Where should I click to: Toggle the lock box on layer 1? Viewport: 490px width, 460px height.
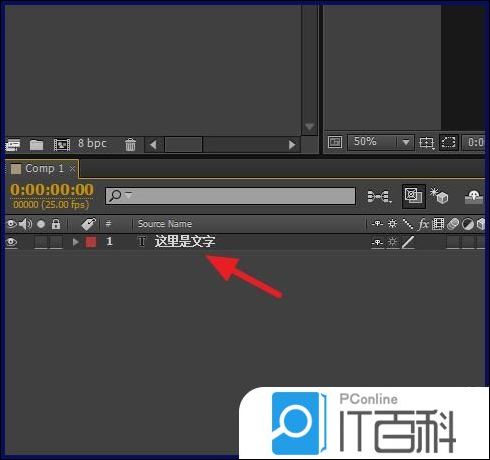tap(56, 242)
